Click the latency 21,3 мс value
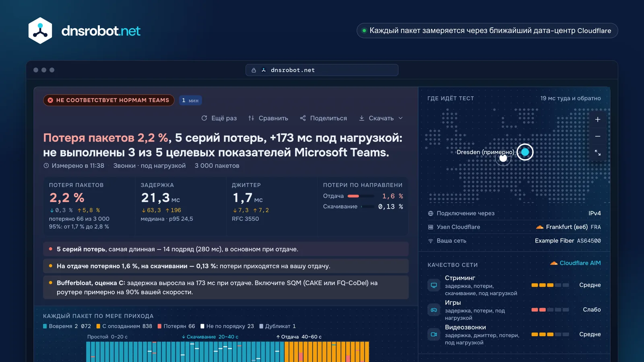644x362 pixels. pyautogui.click(x=160, y=198)
